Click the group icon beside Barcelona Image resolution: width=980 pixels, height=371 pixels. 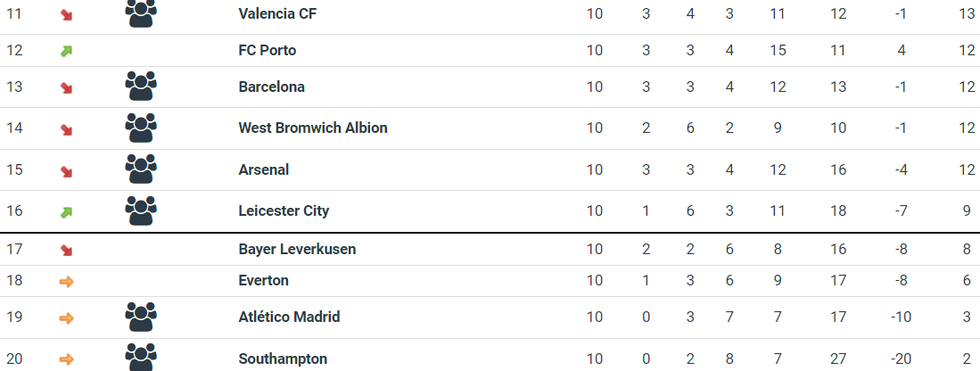click(141, 87)
